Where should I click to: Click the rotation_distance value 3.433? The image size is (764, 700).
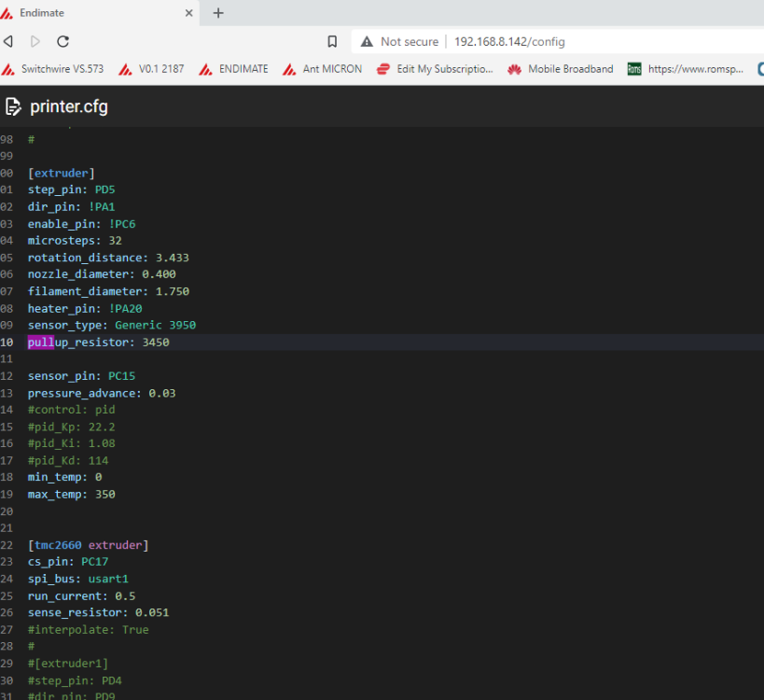pos(173,258)
